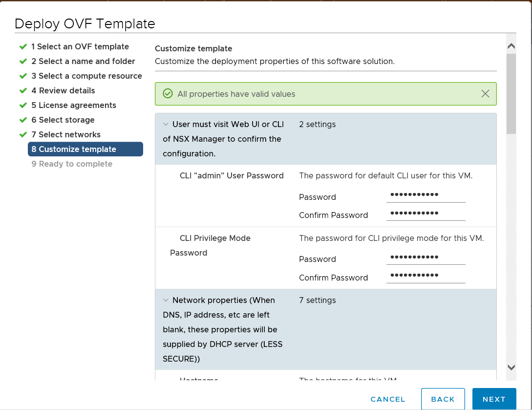Dismiss the valid values notification banner
This screenshot has width=532, height=410.
tap(485, 94)
